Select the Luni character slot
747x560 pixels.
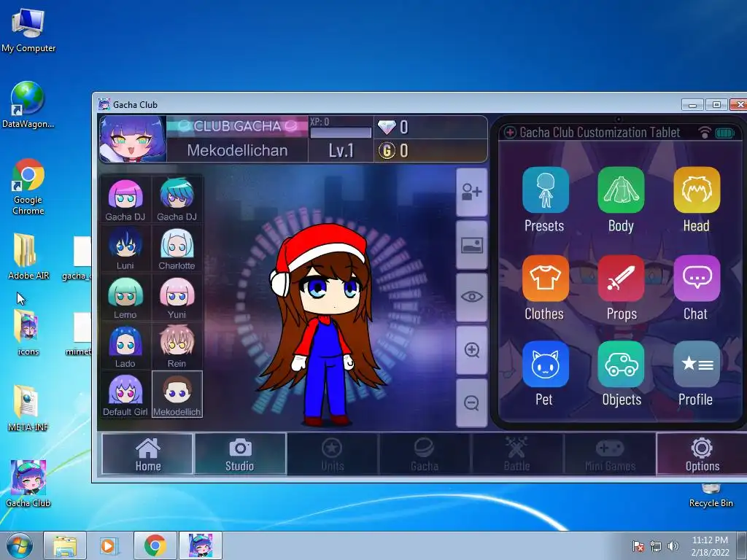coord(125,249)
